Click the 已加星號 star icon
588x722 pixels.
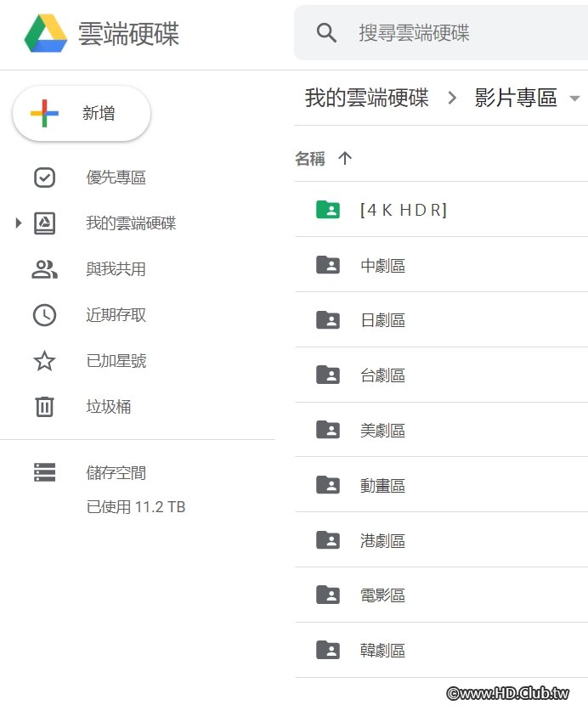(x=44, y=361)
